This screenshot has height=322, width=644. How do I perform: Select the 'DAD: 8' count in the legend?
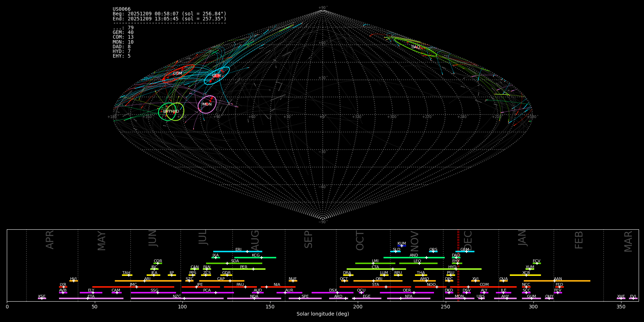122,47
